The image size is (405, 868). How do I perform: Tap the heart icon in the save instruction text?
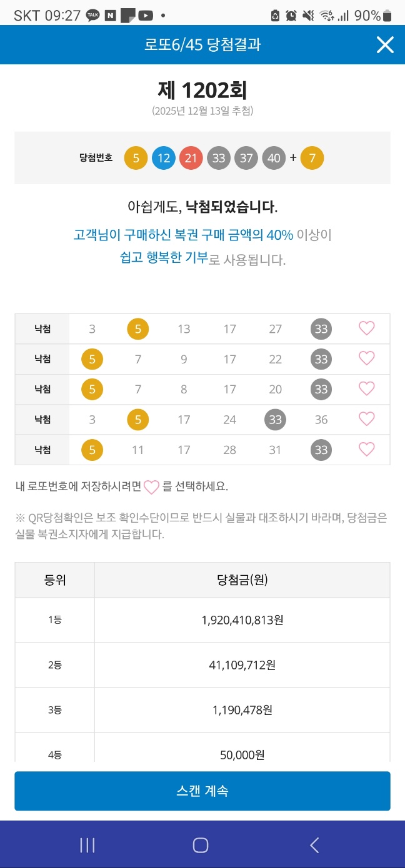[152, 487]
